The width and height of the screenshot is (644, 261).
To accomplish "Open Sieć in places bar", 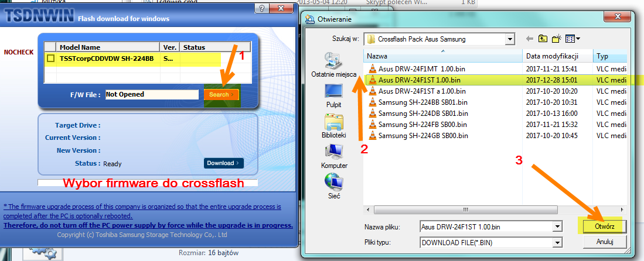I will pos(333,187).
